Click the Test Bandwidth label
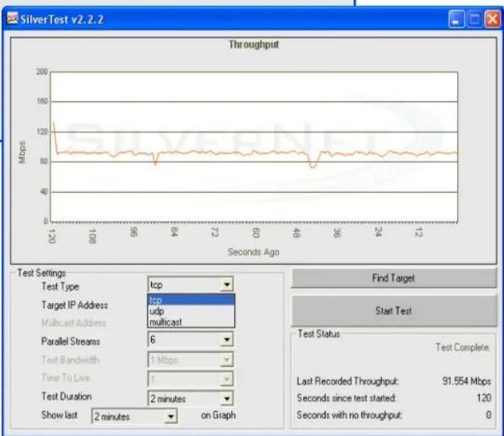Screen dimensions: 504x436 (71, 360)
